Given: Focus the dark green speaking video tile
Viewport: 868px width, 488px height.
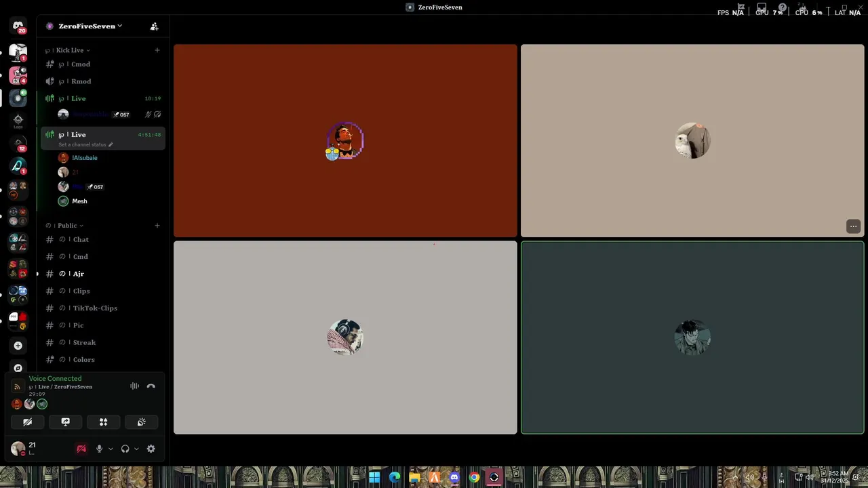Looking at the screenshot, I should [692, 338].
